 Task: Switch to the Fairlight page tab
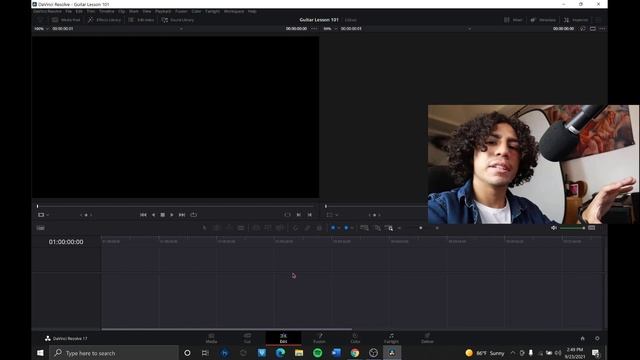click(391, 338)
